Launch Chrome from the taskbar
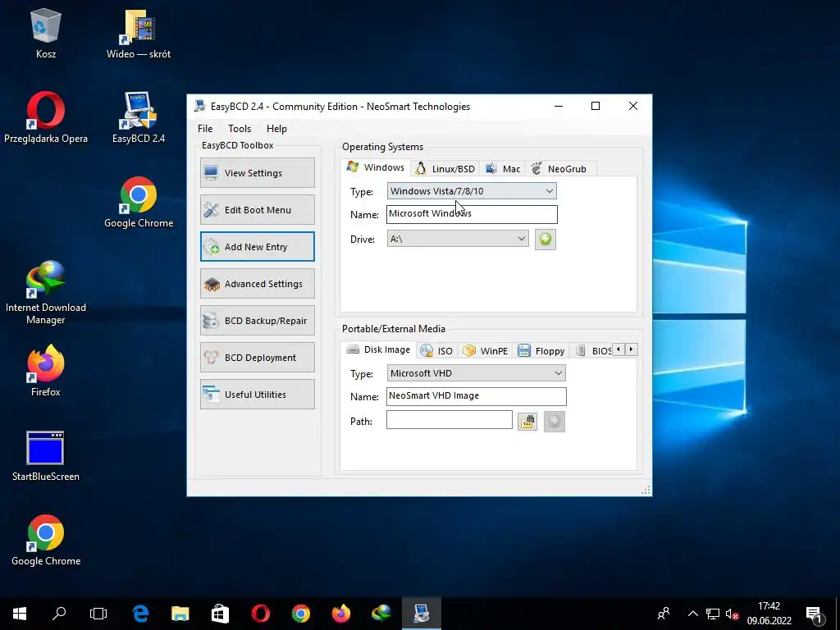The width and height of the screenshot is (840, 630). tap(300, 614)
